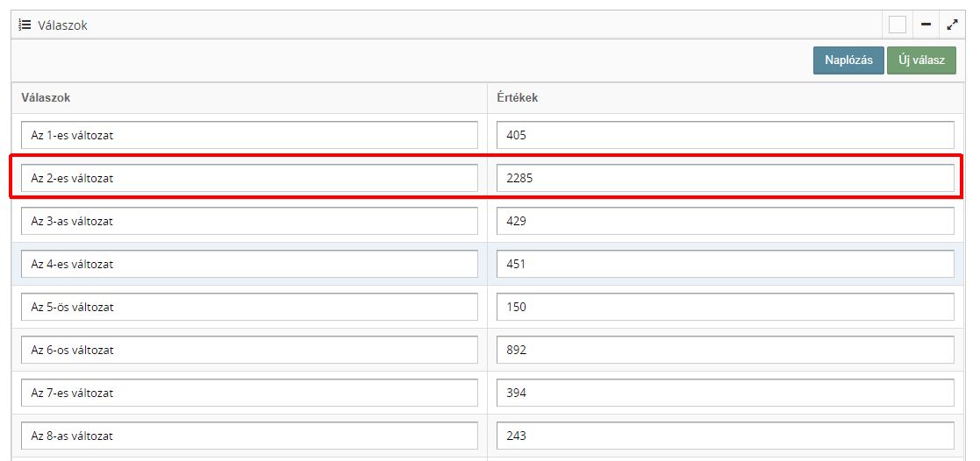
Task: Edit the 'Az 1-es változat' answer field
Action: pos(249,136)
